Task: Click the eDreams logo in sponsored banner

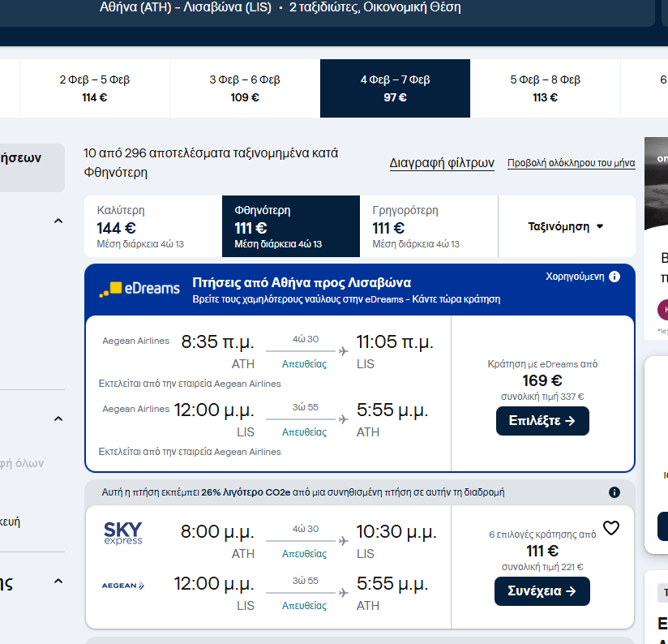Action: point(139,290)
